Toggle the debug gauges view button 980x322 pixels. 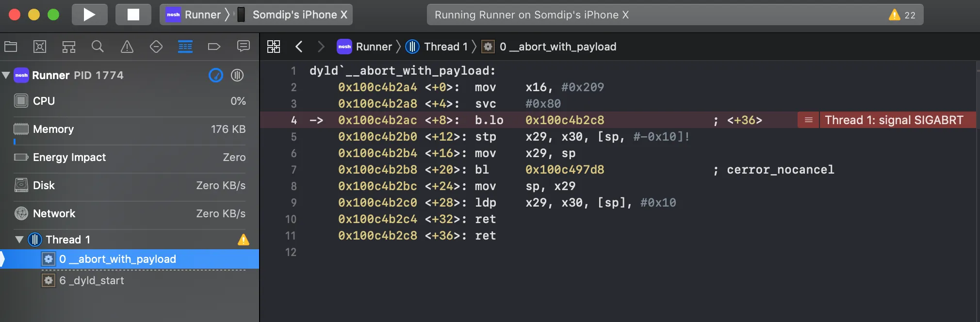216,75
